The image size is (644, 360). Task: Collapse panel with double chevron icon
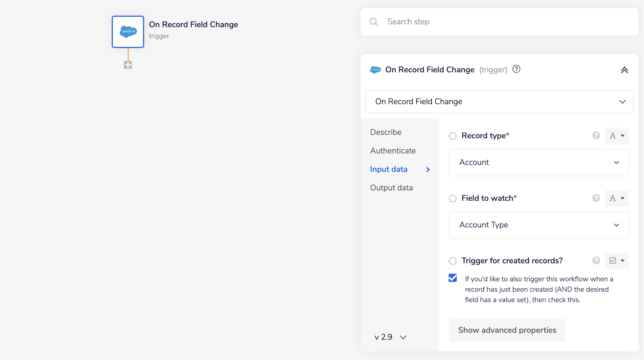[624, 70]
